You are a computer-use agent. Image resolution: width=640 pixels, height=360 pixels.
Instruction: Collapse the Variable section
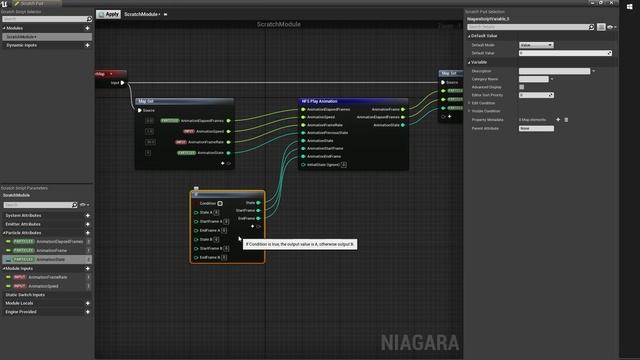point(469,62)
